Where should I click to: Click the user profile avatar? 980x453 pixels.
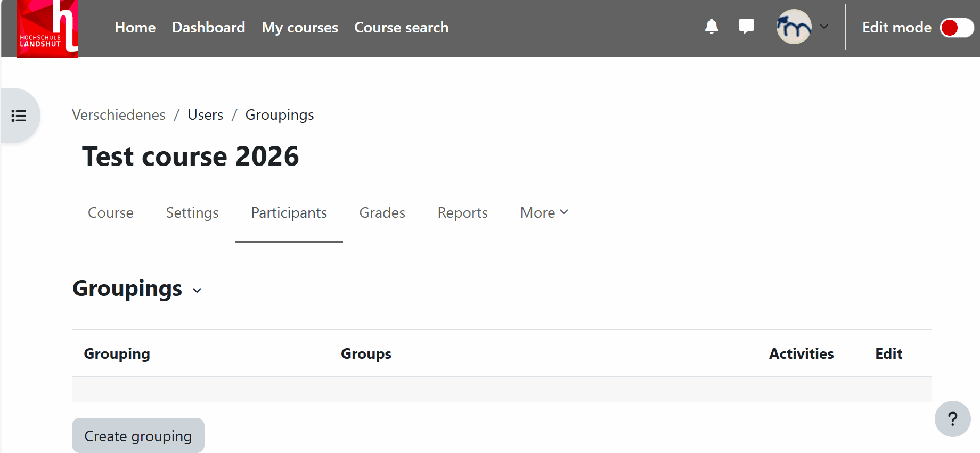[794, 27]
